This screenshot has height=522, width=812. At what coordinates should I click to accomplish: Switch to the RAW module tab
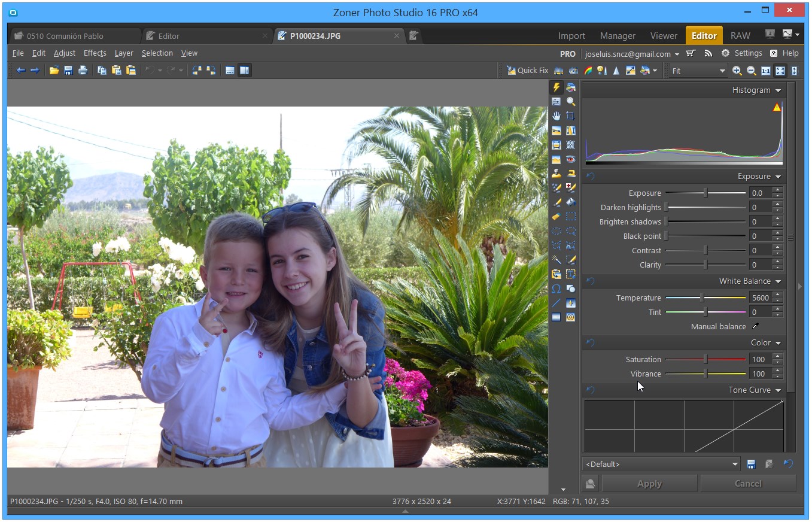coord(740,36)
